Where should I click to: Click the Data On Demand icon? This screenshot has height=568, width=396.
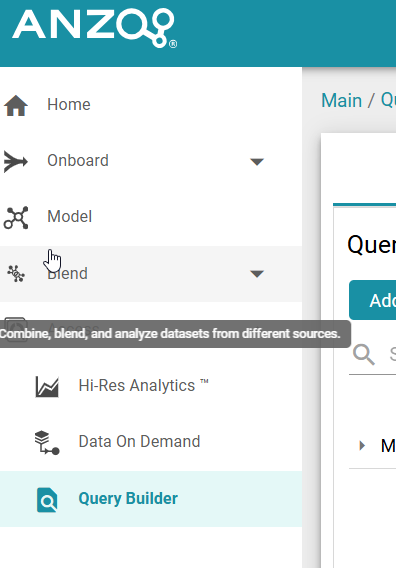(47, 442)
